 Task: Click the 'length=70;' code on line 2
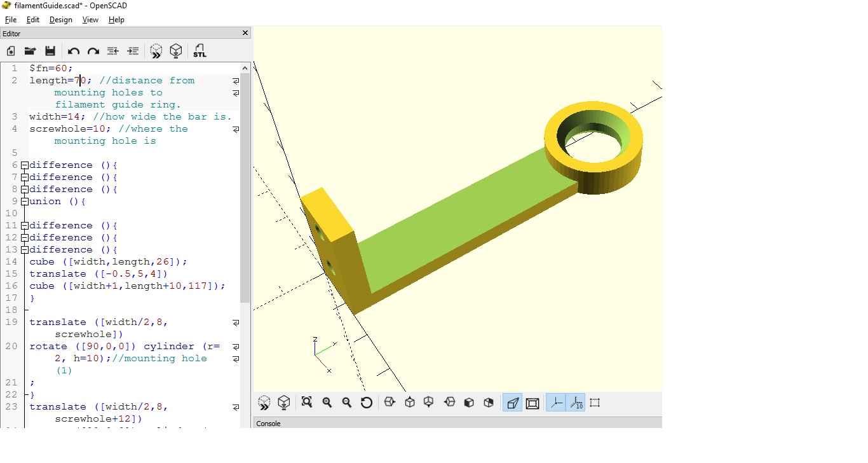pos(60,81)
